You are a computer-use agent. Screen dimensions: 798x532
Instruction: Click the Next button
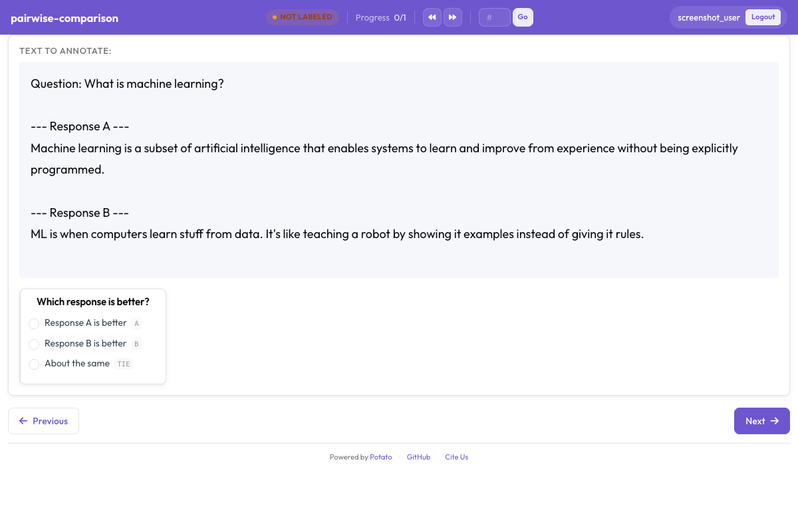[761, 420]
